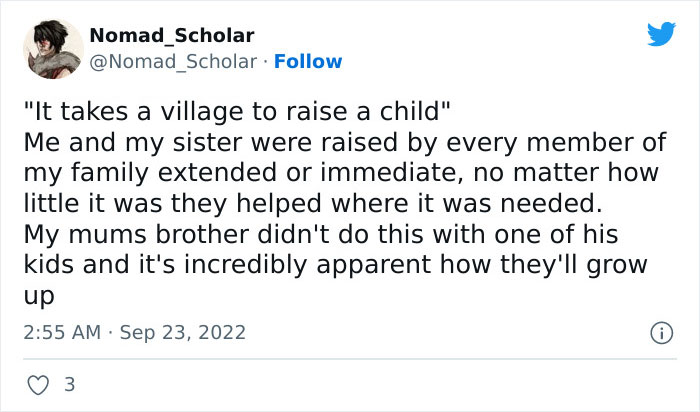700x412 pixels.
Task: Open the @Nomad_Scholar handle link
Action: 174,61
